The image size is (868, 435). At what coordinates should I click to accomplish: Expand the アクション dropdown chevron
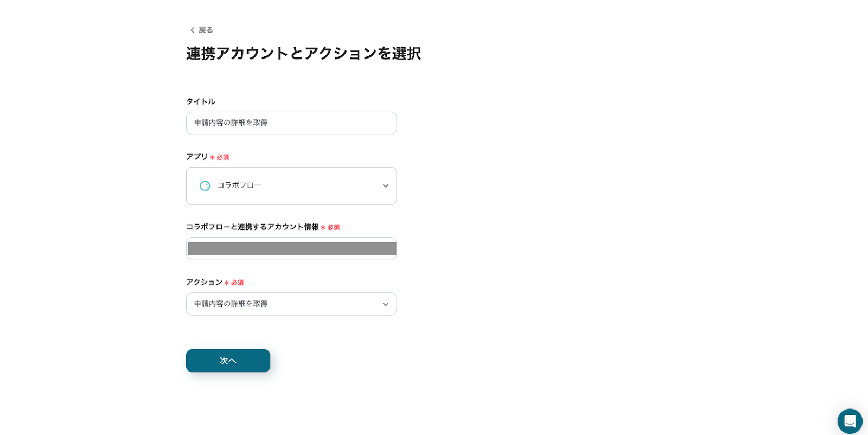click(386, 304)
